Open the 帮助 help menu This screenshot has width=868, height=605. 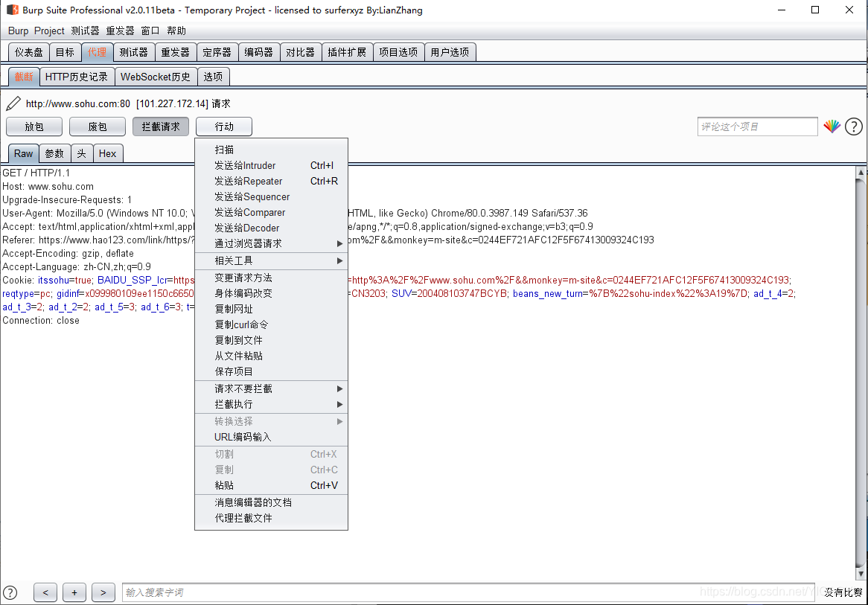pos(176,31)
